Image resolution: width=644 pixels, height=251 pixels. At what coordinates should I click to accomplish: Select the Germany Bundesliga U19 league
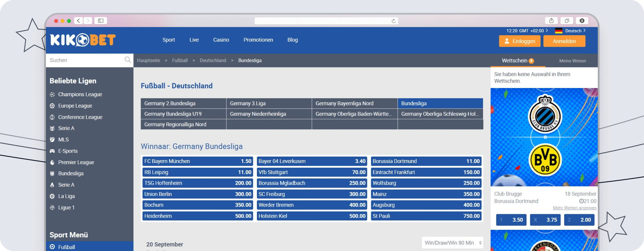183,114
